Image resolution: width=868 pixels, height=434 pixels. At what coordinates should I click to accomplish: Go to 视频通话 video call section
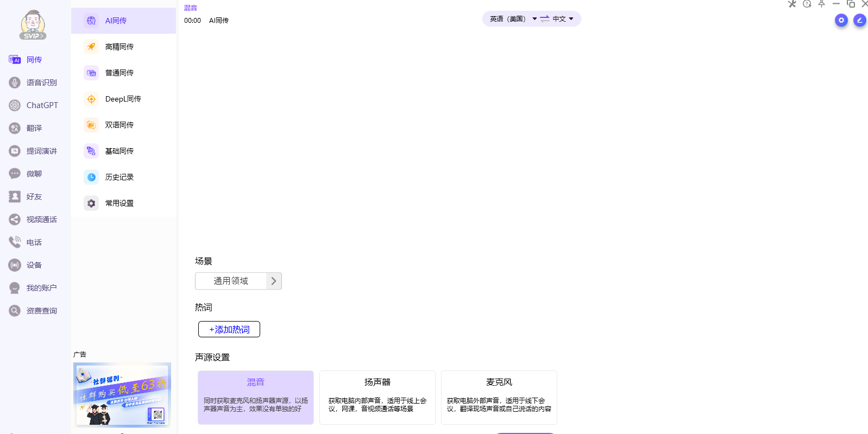pos(34,219)
